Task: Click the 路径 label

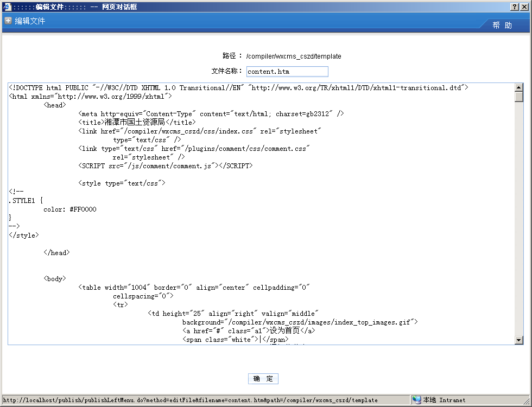Action: 232,56
